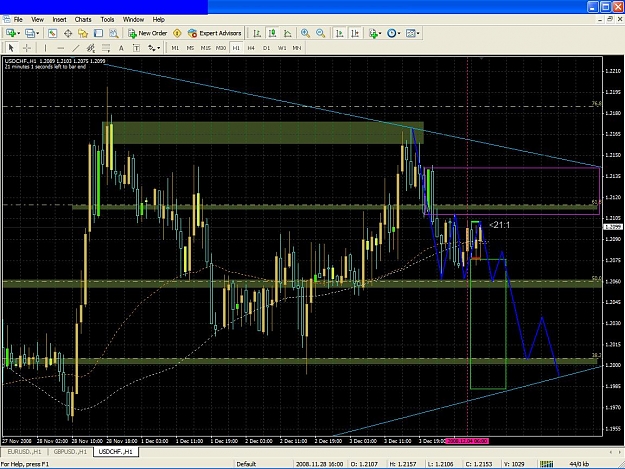Toggle the Expert Advisors button
Viewport: 625px width, 469px height.
[x=215, y=33]
